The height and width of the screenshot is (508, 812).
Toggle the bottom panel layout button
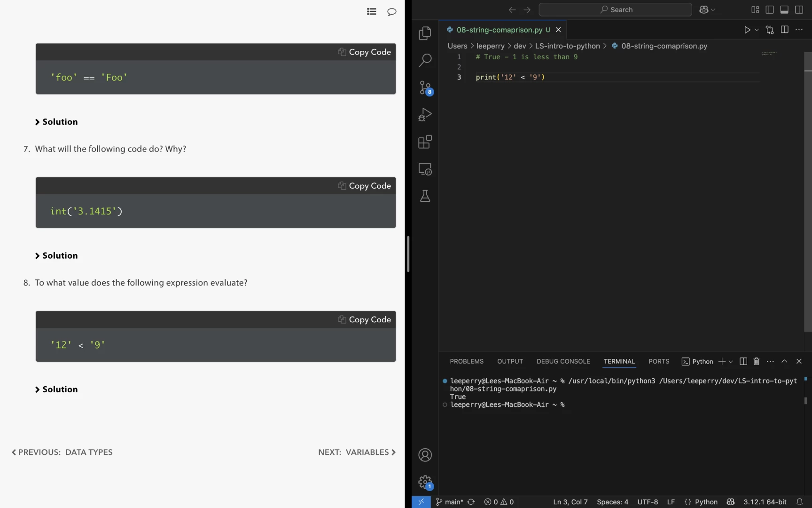pyautogui.click(x=784, y=10)
